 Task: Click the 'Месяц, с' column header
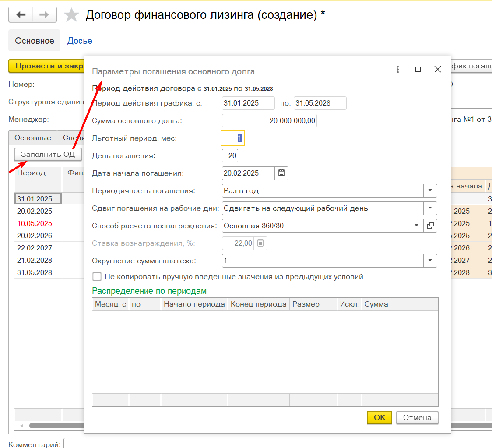pos(110,304)
